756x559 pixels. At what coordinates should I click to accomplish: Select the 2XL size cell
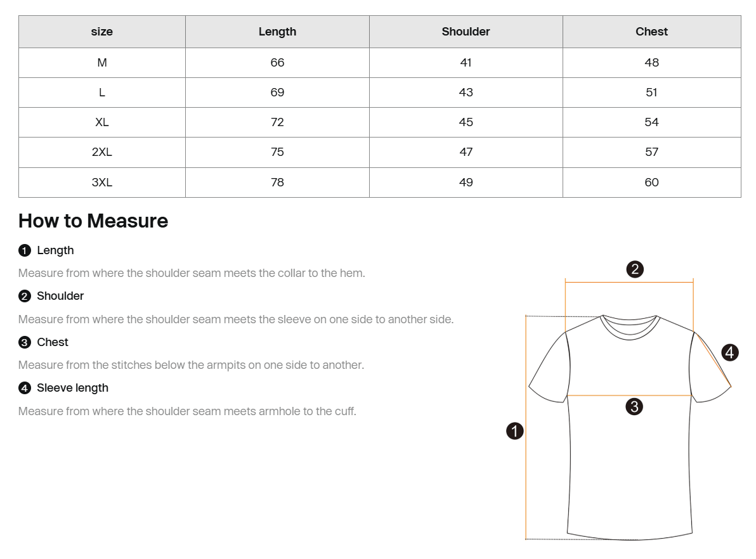click(x=101, y=152)
